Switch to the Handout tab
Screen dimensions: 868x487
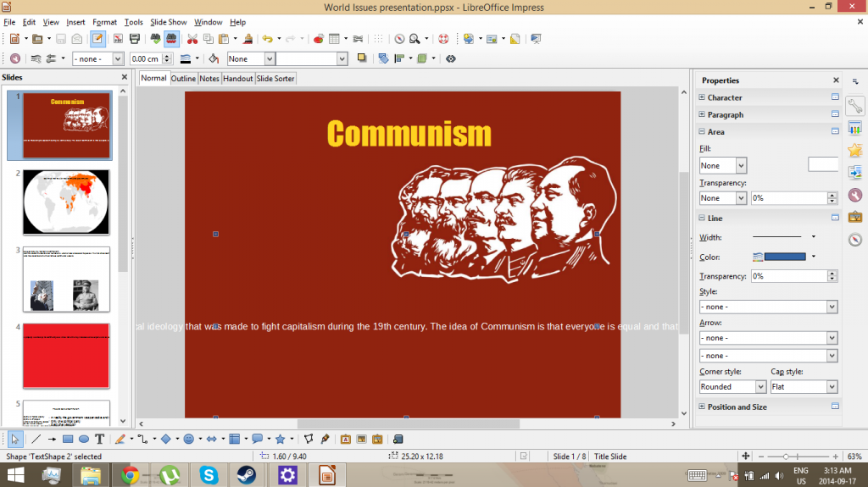(x=238, y=79)
